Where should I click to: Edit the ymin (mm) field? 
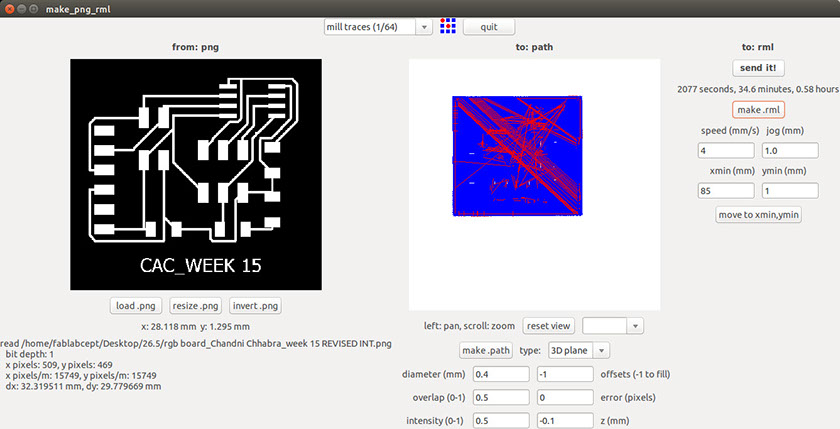790,191
